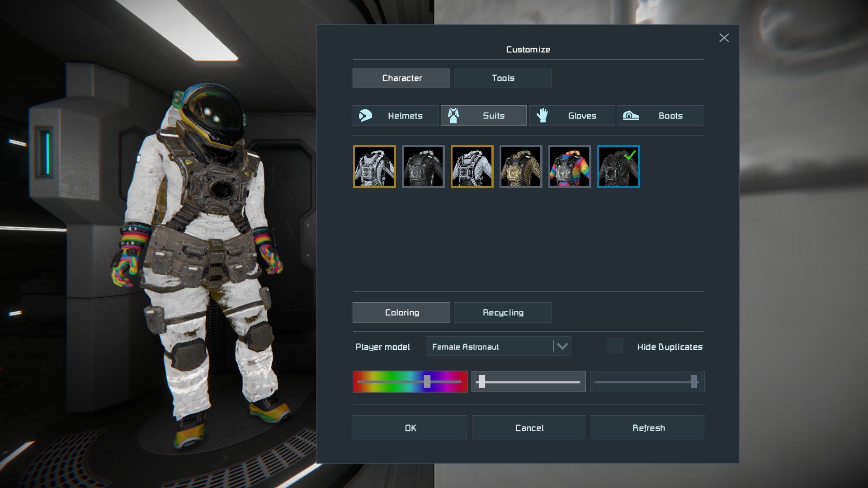This screenshot has height=488, width=868.
Task: Select the Suits category
Action: coord(483,116)
